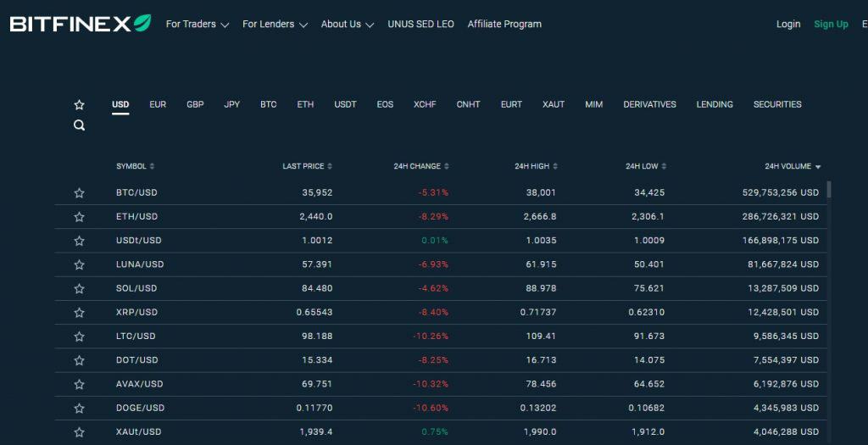The width and height of the screenshot is (868, 445).
Task: Mark AVAX/USD as favorite
Action: pyautogui.click(x=79, y=384)
